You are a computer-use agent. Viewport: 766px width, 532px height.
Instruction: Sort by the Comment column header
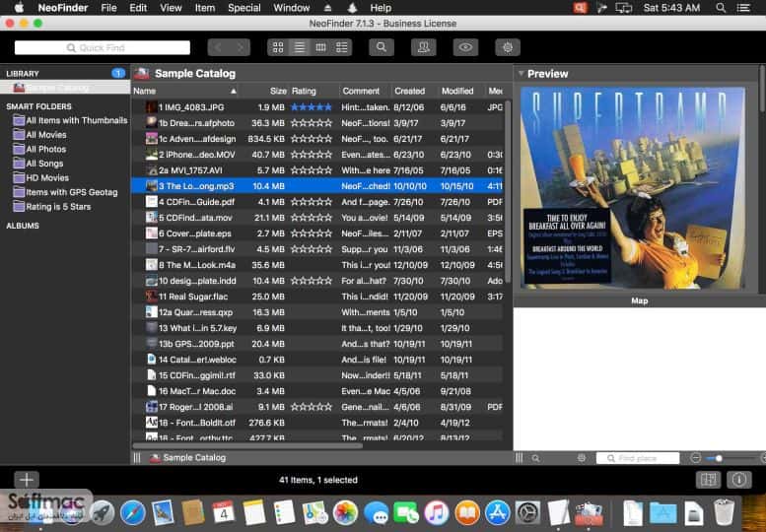point(366,91)
